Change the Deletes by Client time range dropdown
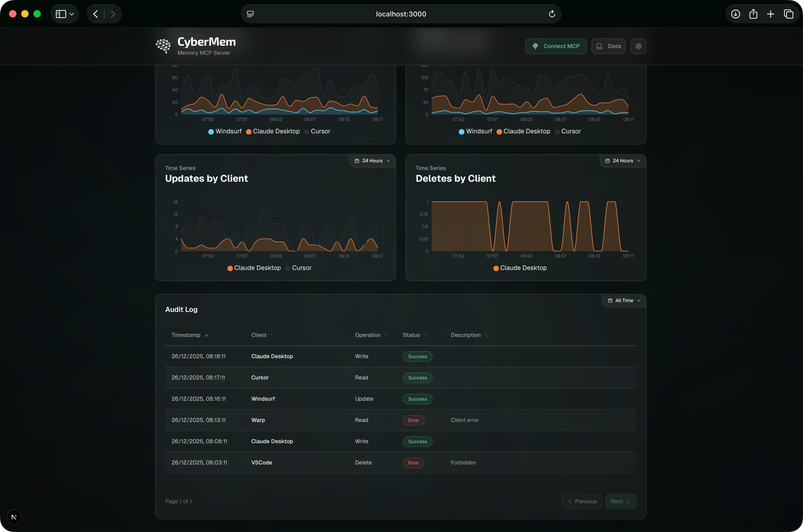 pyautogui.click(x=622, y=160)
